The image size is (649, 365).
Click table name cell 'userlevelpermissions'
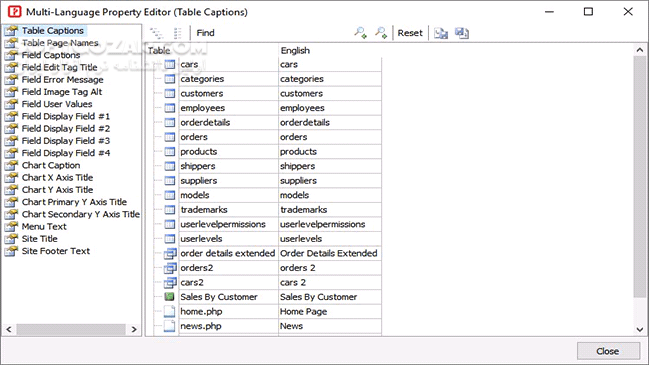[x=228, y=224]
